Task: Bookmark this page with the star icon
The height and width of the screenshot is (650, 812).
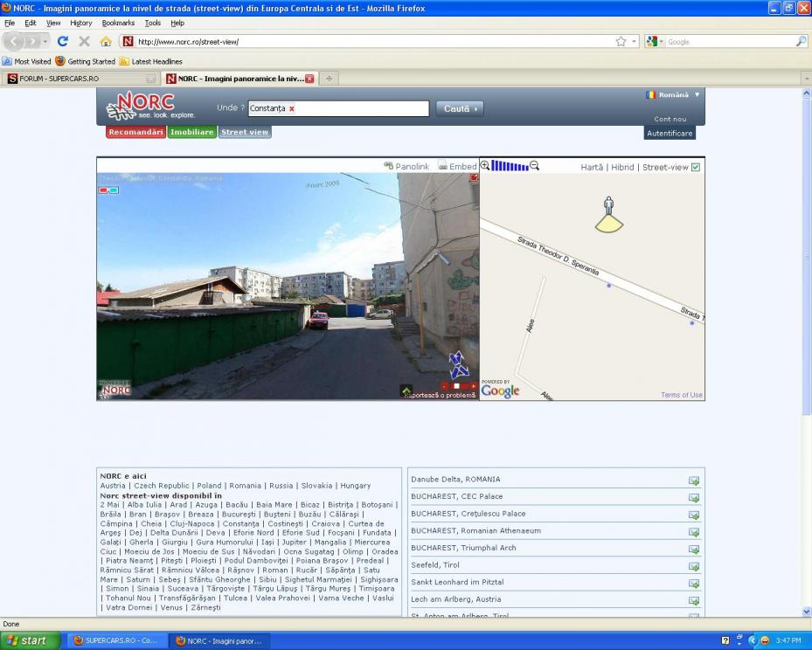Action: 621,41
